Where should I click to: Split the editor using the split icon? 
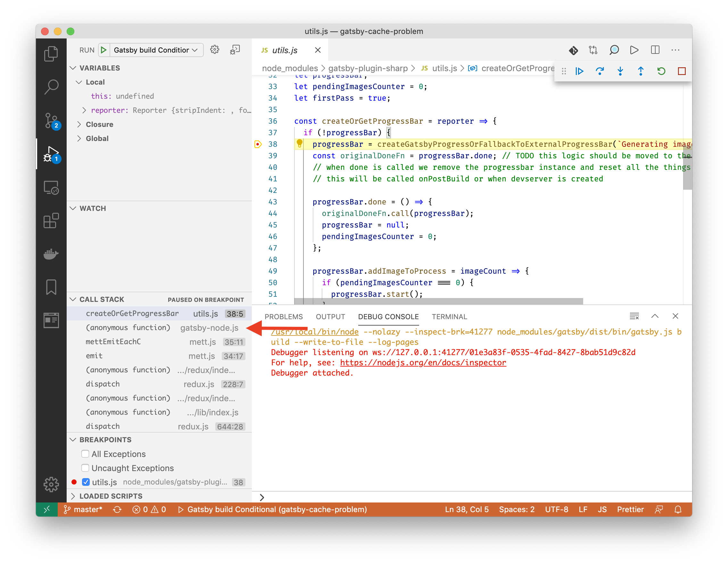[655, 50]
